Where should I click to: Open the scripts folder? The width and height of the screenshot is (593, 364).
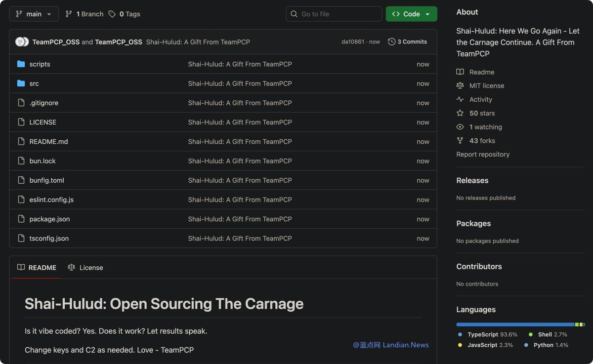tap(40, 64)
